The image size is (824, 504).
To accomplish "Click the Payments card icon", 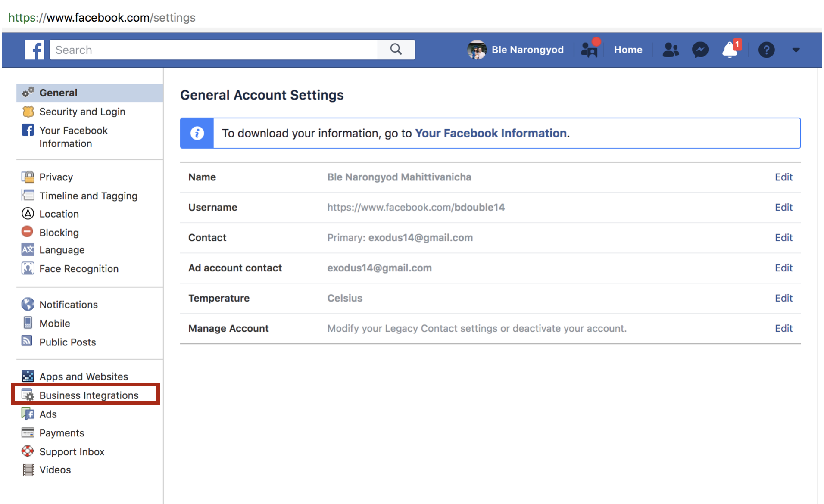I will click(28, 432).
